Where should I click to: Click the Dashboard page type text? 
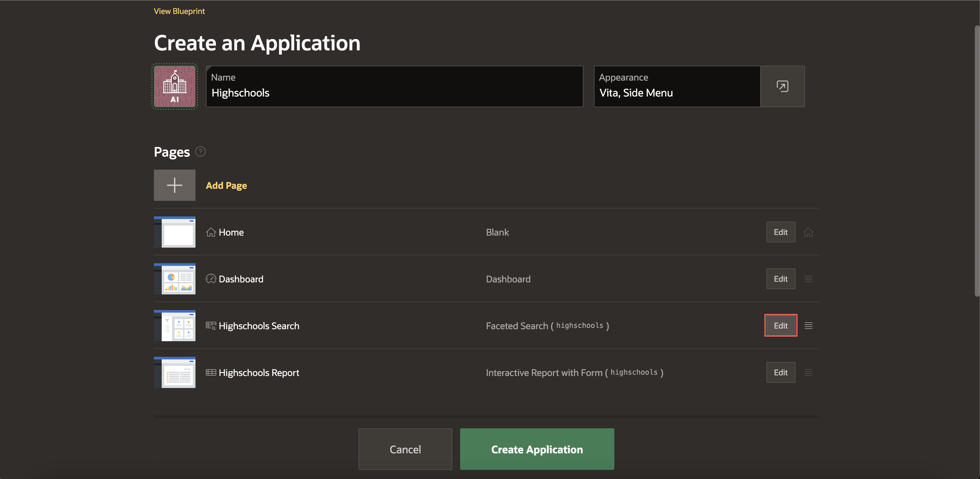coord(508,279)
